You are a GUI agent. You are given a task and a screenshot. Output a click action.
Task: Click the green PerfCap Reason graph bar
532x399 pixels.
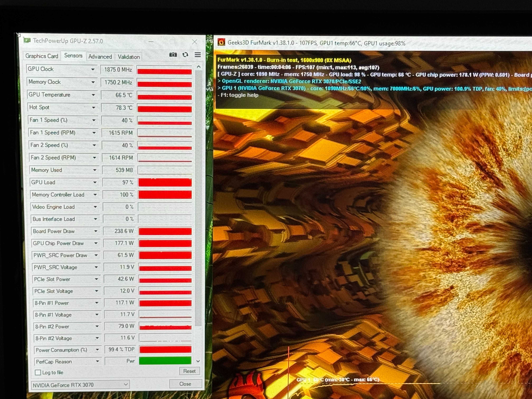click(165, 361)
